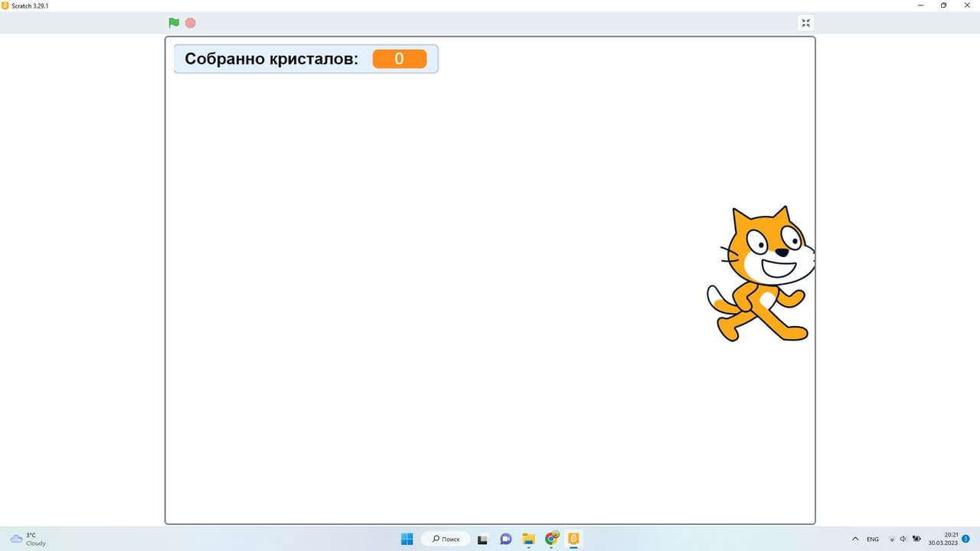The image size is (980, 551).
Task: Open the notification center badge
Action: click(965, 539)
